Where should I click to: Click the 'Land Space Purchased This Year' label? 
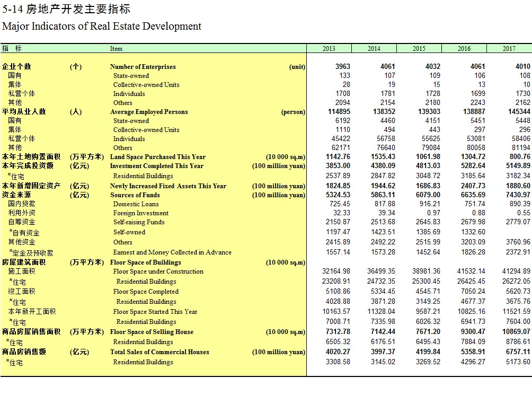point(158,157)
